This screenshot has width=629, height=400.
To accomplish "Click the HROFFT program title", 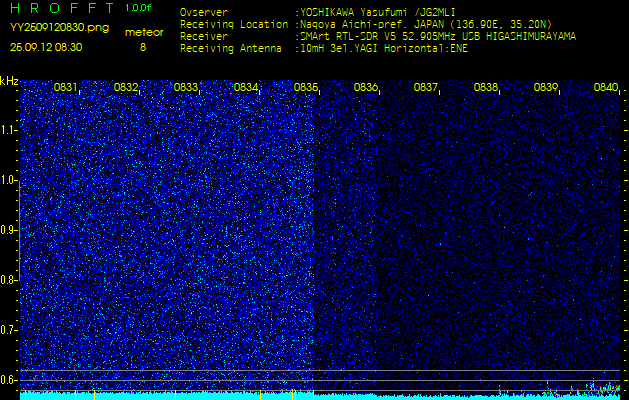I will tap(62, 8).
